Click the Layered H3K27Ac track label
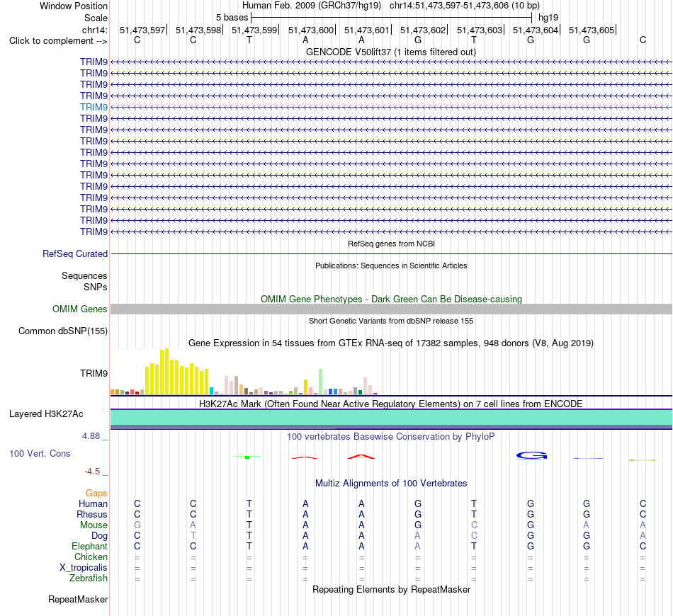This screenshot has width=673, height=616. coord(46,414)
